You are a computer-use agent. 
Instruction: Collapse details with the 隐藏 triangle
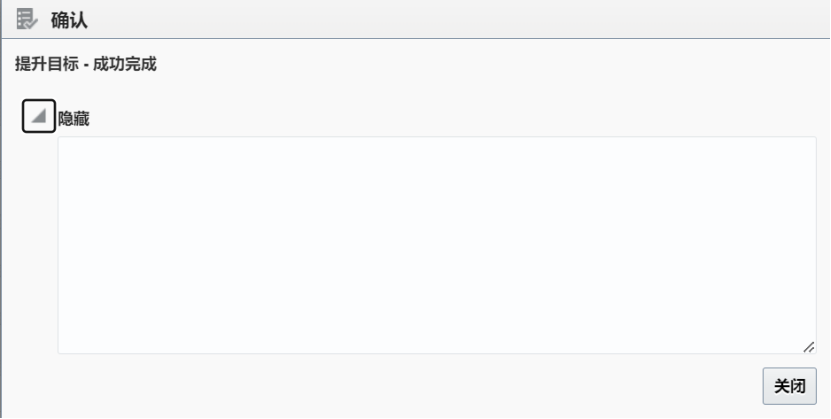point(39,116)
